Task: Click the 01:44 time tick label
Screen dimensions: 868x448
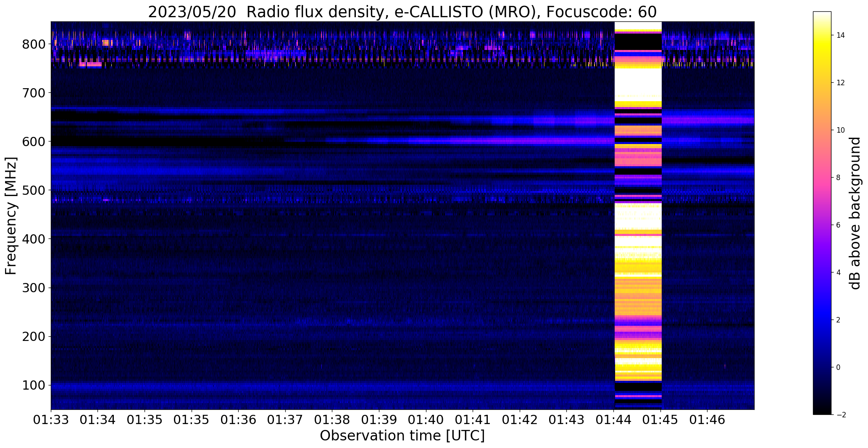Action: tap(614, 419)
